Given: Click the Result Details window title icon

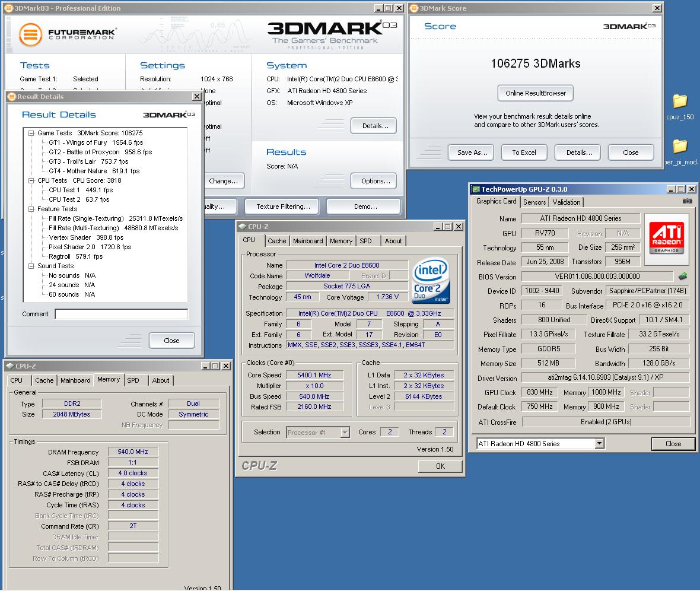Looking at the screenshot, I should [12, 97].
